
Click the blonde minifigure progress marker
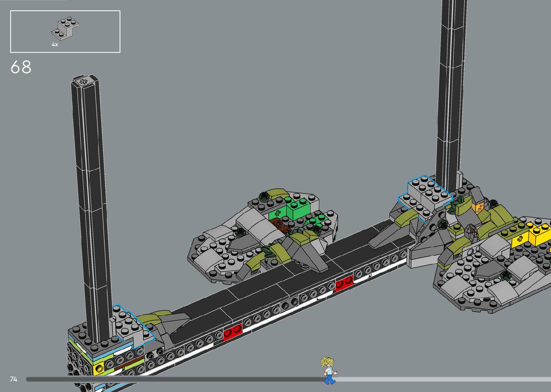click(x=328, y=370)
